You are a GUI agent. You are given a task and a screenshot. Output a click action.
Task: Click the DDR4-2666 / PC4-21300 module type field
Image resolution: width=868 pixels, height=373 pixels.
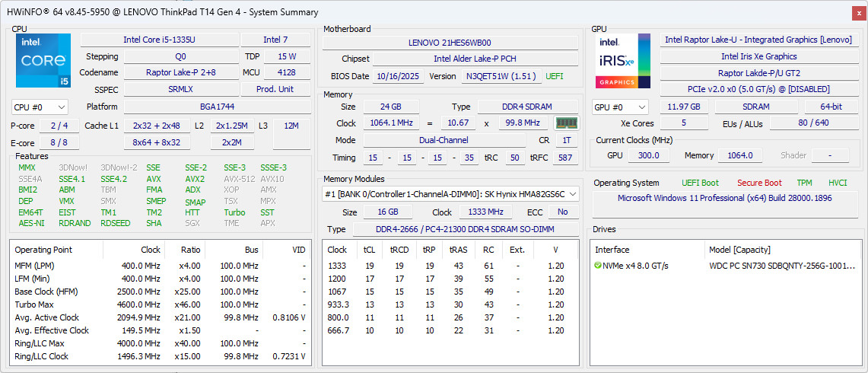466,229
